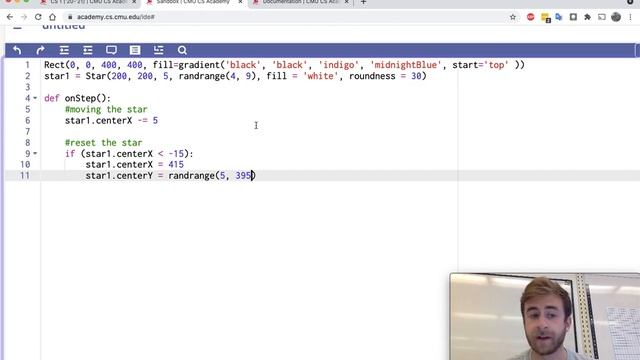The height and width of the screenshot is (360, 640).
Task: Open the editor search tool
Action: [182, 50]
